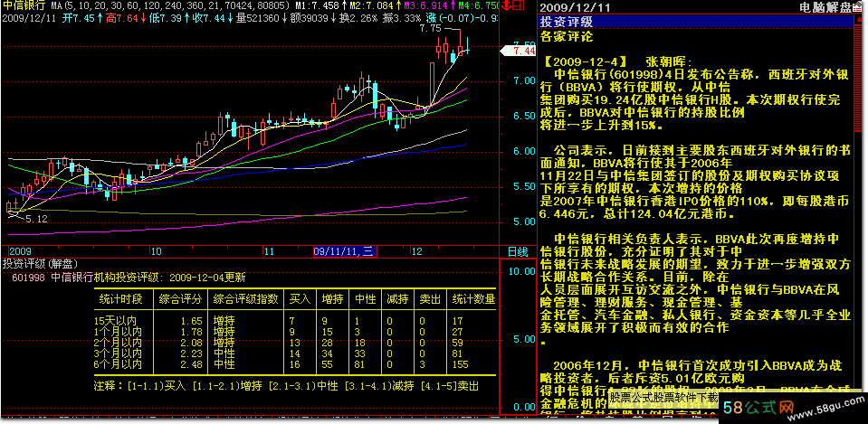Click the 1.65 composite score cell
This screenshot has height=424, width=868.
(x=192, y=321)
